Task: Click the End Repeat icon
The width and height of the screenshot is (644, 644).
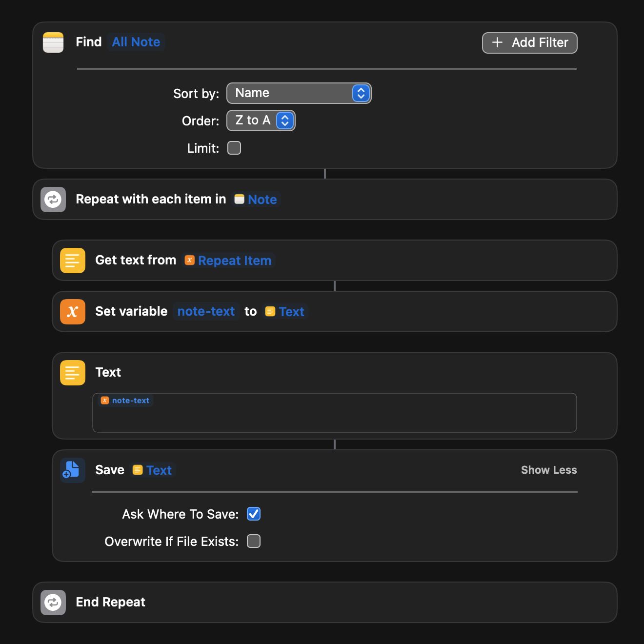Action: [x=53, y=603]
